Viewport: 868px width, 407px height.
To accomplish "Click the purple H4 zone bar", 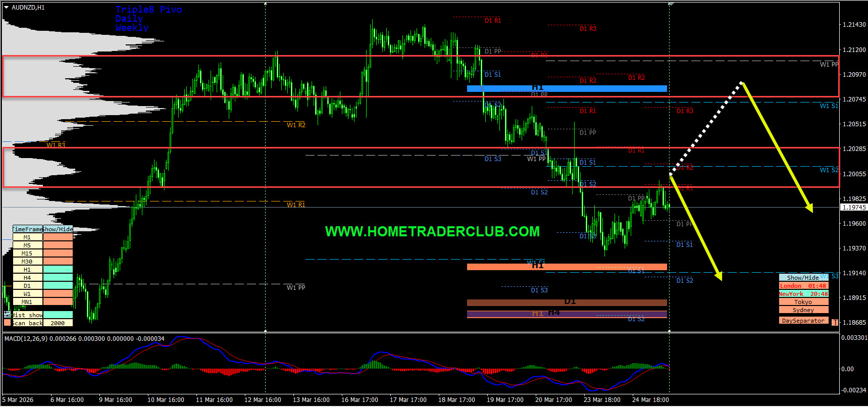I will pos(567,314).
